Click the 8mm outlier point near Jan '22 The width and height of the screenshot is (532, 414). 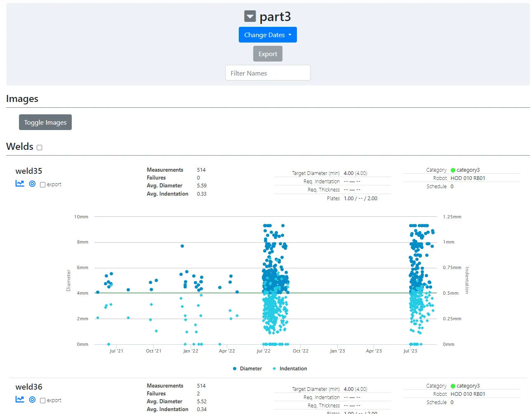point(182,246)
